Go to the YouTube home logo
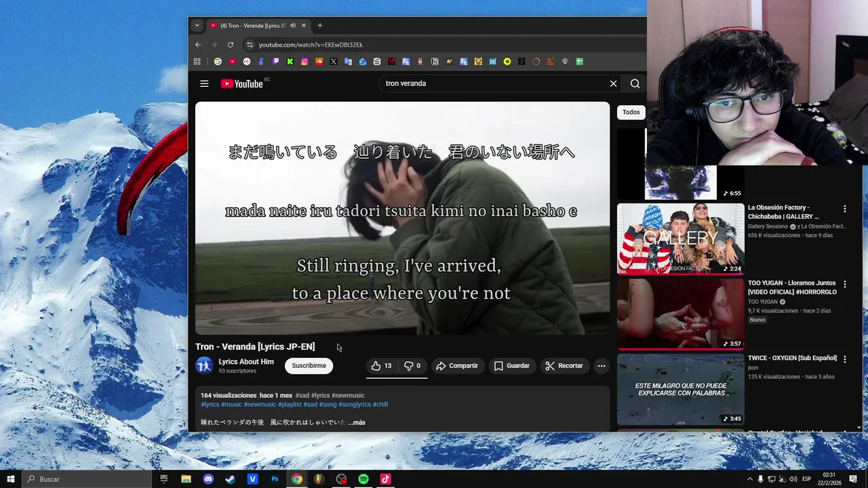This screenshot has width=868, height=488. pos(241,84)
